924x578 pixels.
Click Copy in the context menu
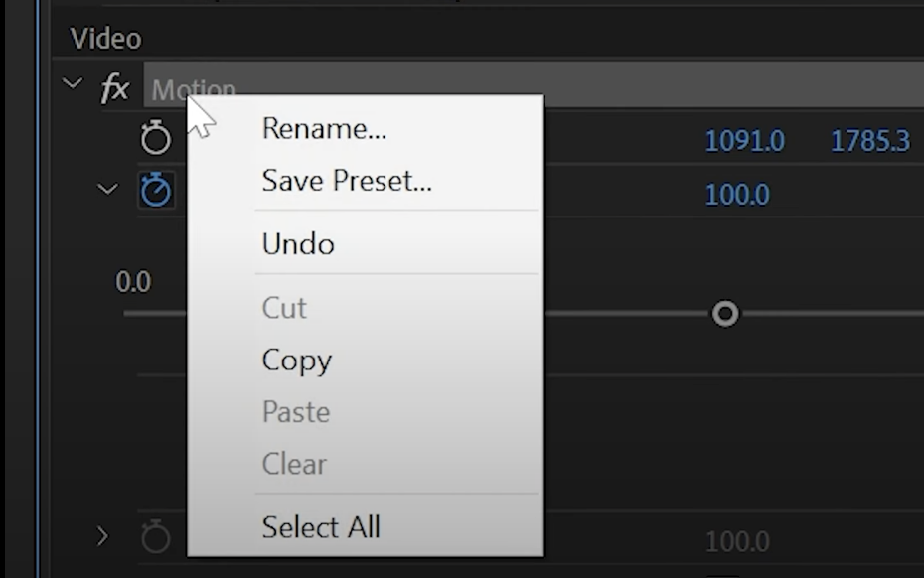click(296, 361)
